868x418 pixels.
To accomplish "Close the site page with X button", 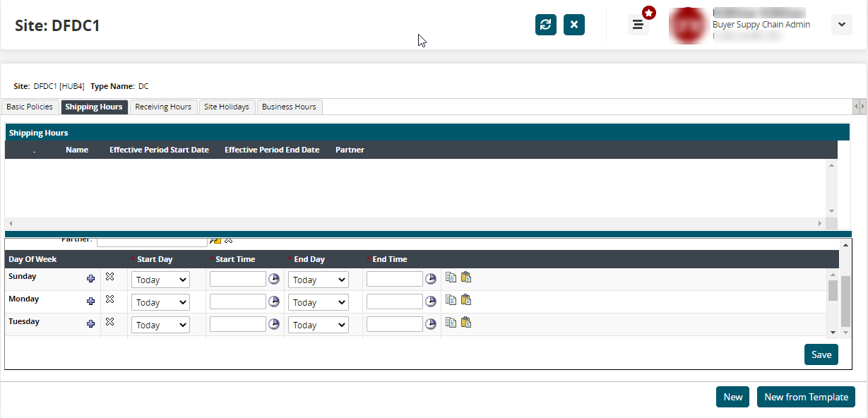I will point(573,25).
